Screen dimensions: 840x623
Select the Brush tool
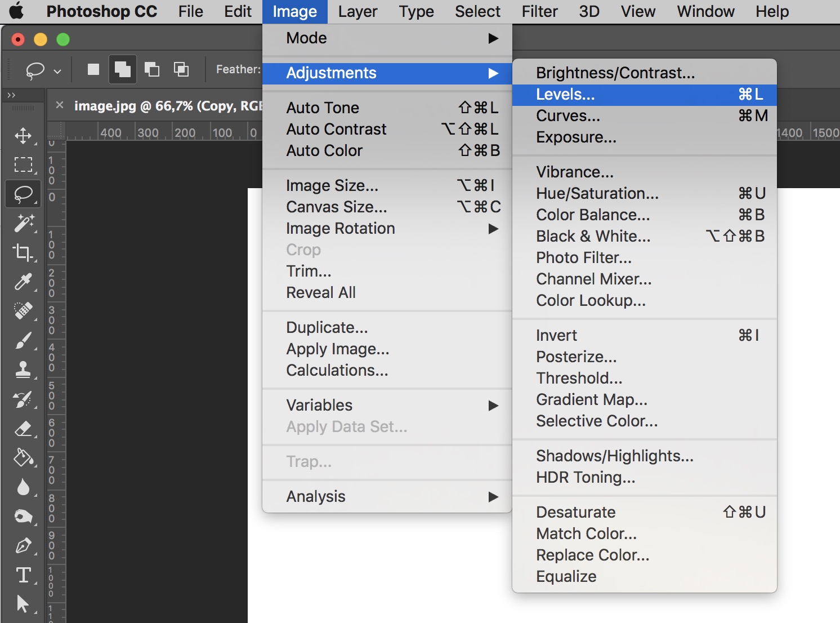click(x=23, y=340)
